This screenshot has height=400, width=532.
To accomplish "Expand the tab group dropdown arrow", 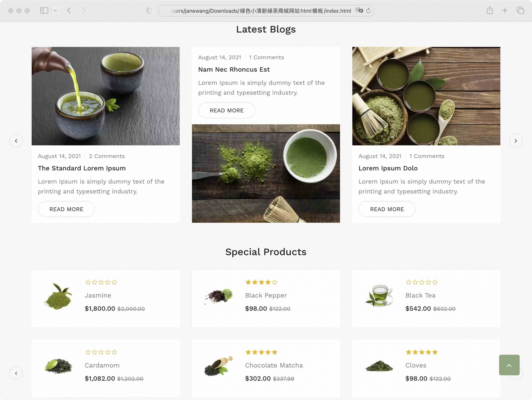I will coord(55,11).
